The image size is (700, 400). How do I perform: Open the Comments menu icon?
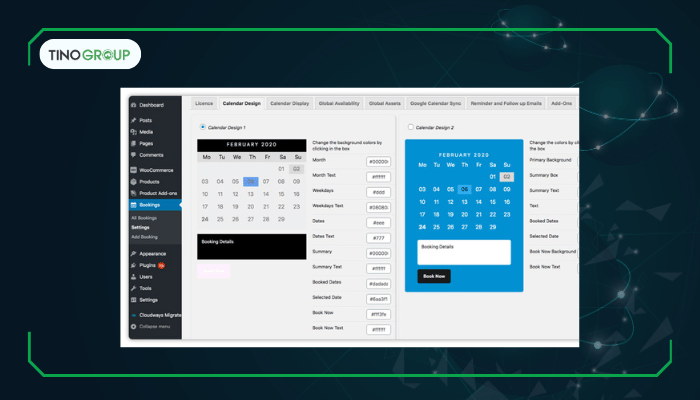[x=133, y=155]
